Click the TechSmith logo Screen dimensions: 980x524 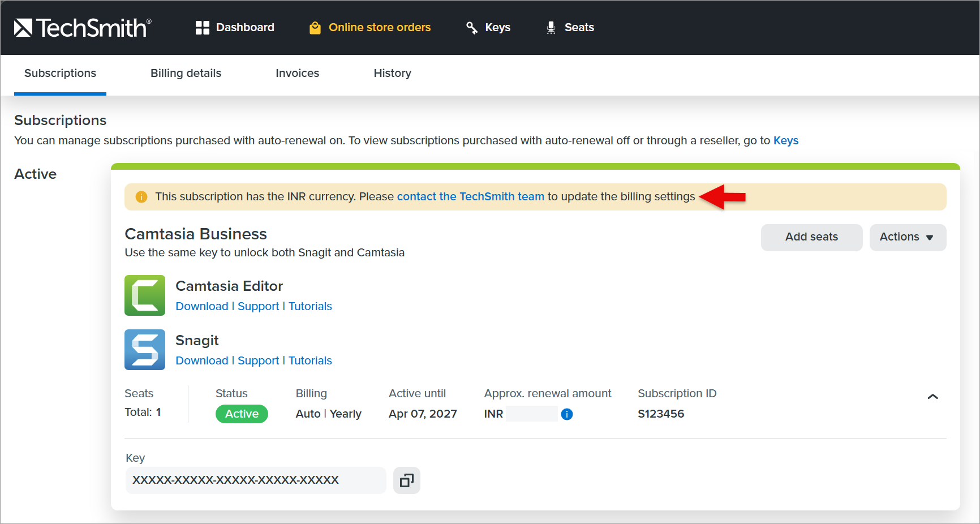[x=83, y=27]
